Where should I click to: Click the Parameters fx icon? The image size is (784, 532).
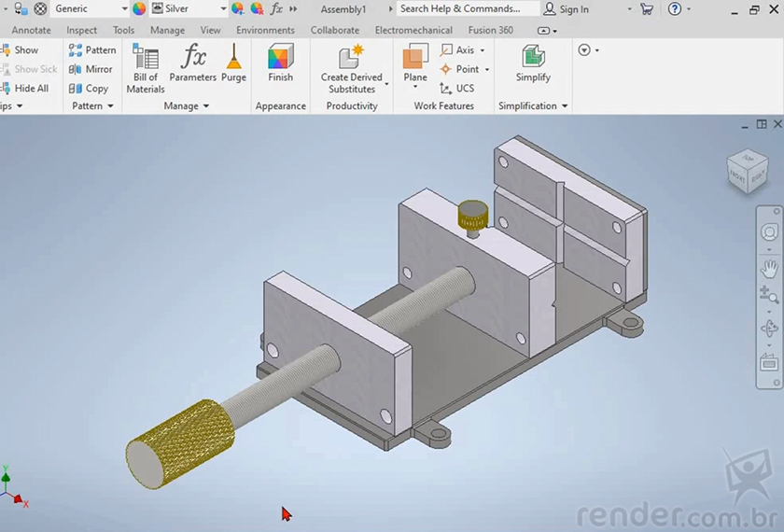193,63
